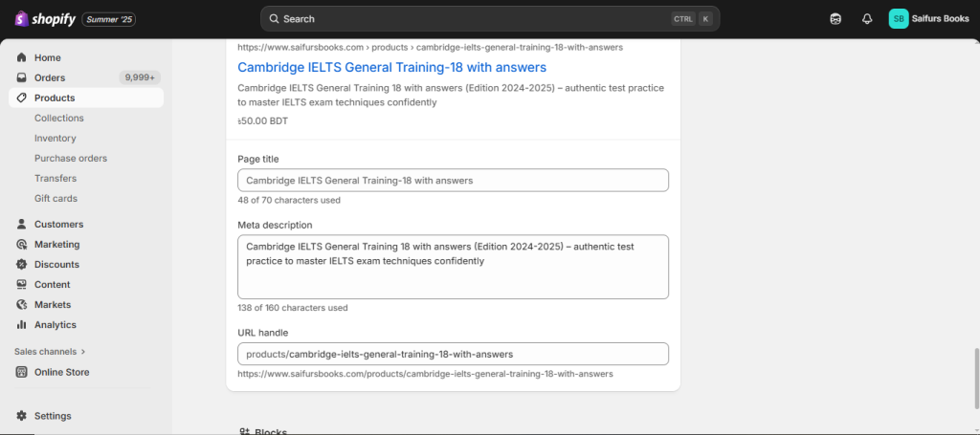Go to Inventory submenu item

click(56, 138)
